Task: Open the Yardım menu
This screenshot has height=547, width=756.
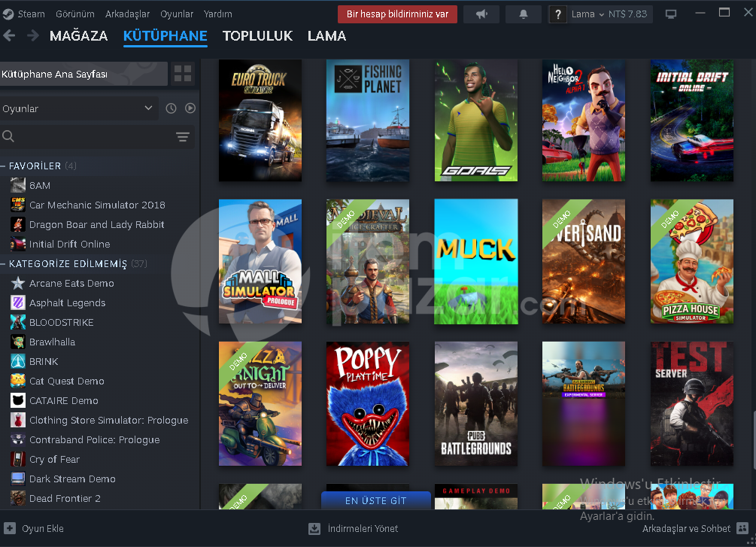Action: pyautogui.click(x=218, y=14)
